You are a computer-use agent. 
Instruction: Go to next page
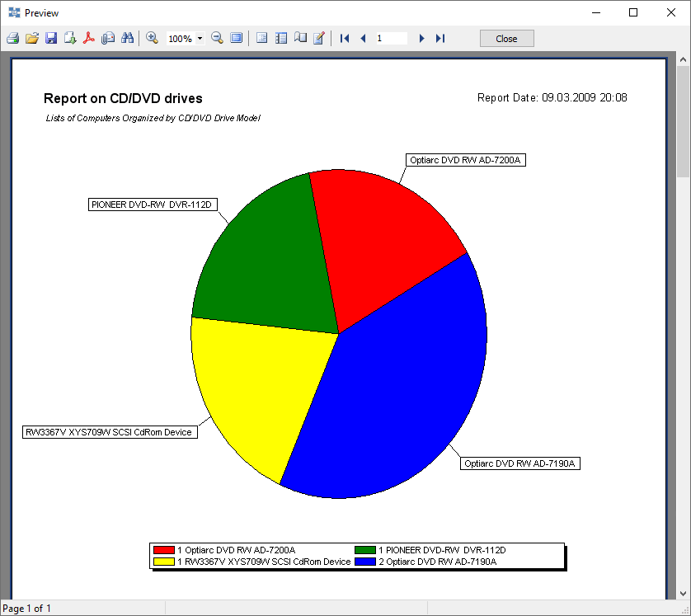click(x=421, y=38)
